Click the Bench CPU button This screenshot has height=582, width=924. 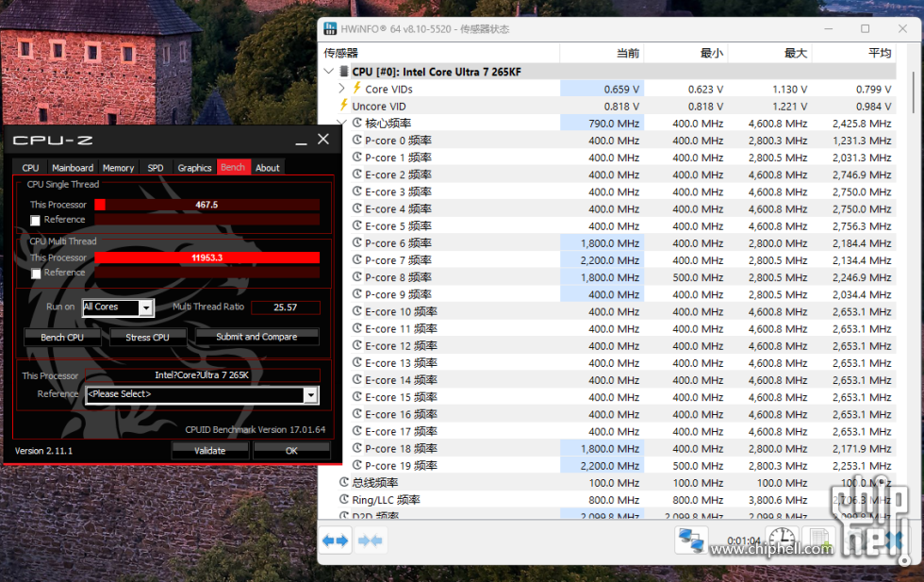62,338
